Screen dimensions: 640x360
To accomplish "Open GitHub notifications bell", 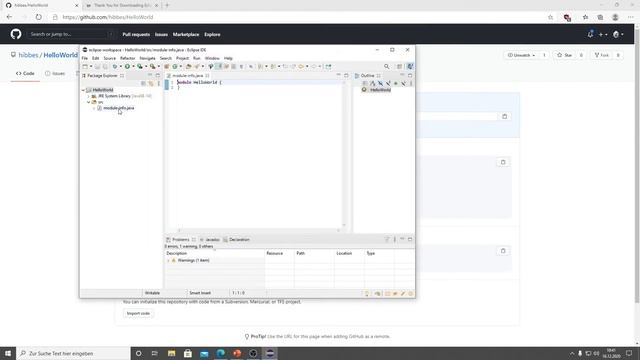I will 590,34.
